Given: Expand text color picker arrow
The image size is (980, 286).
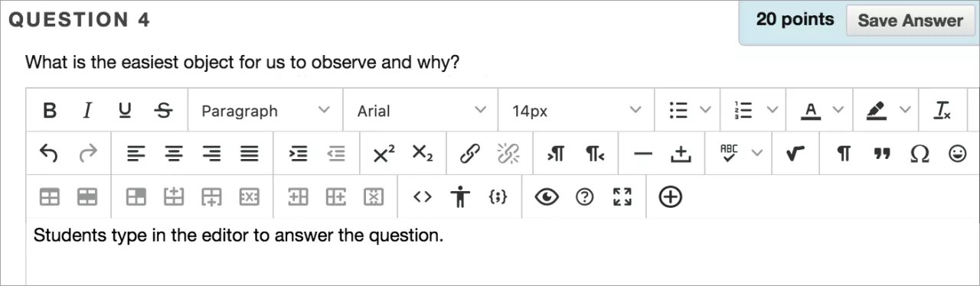Looking at the screenshot, I should [838, 111].
